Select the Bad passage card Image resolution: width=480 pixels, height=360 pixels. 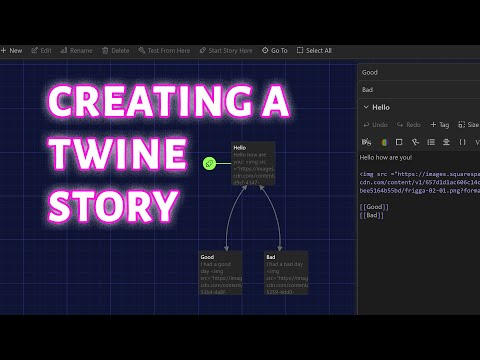(286, 273)
